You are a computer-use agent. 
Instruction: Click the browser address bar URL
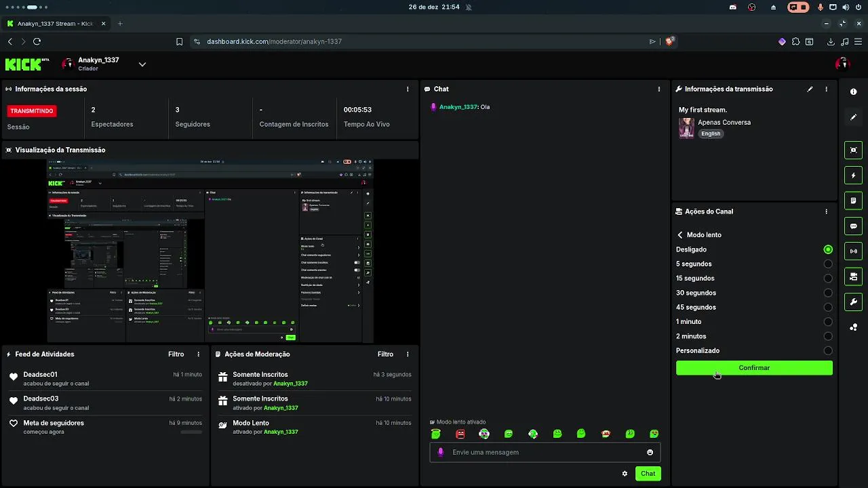point(274,41)
